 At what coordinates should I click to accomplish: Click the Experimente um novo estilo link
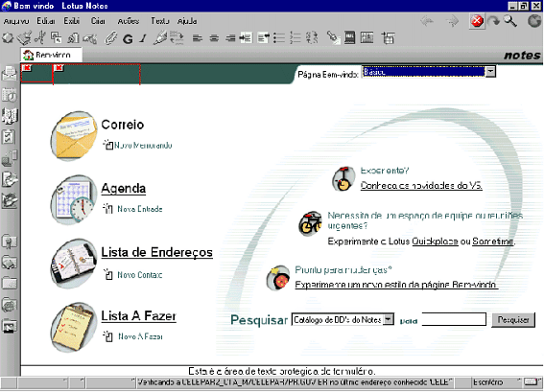[396, 285]
